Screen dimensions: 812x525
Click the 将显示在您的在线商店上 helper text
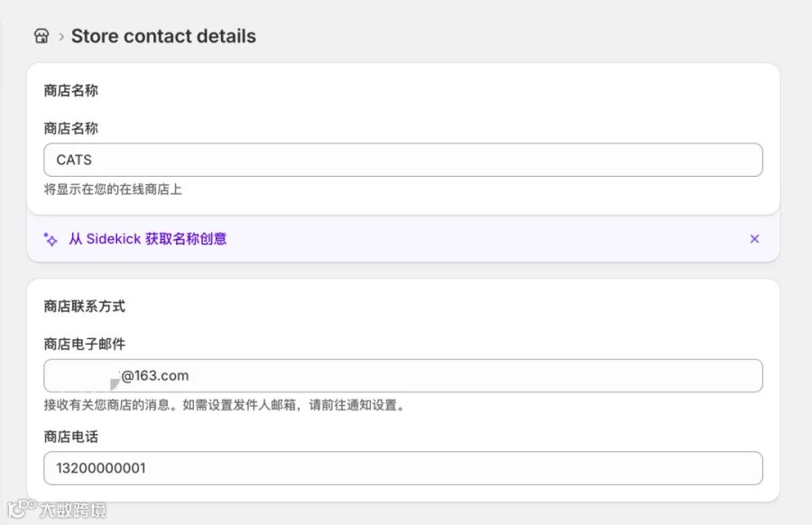coord(113,189)
